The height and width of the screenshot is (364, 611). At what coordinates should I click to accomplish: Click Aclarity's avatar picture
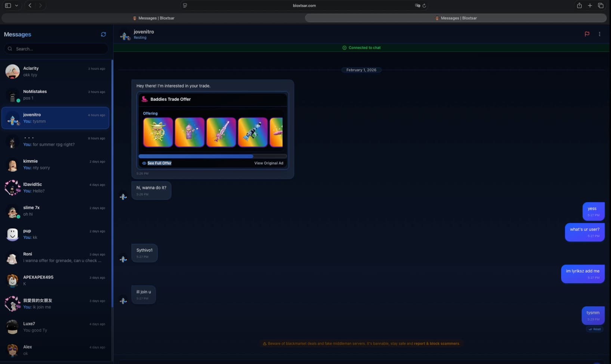(12, 71)
